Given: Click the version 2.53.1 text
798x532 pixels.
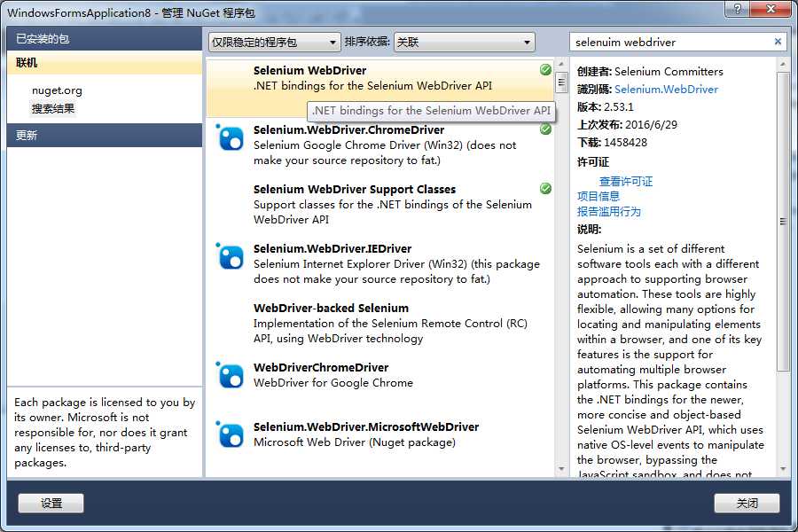Looking at the screenshot, I should point(618,107).
